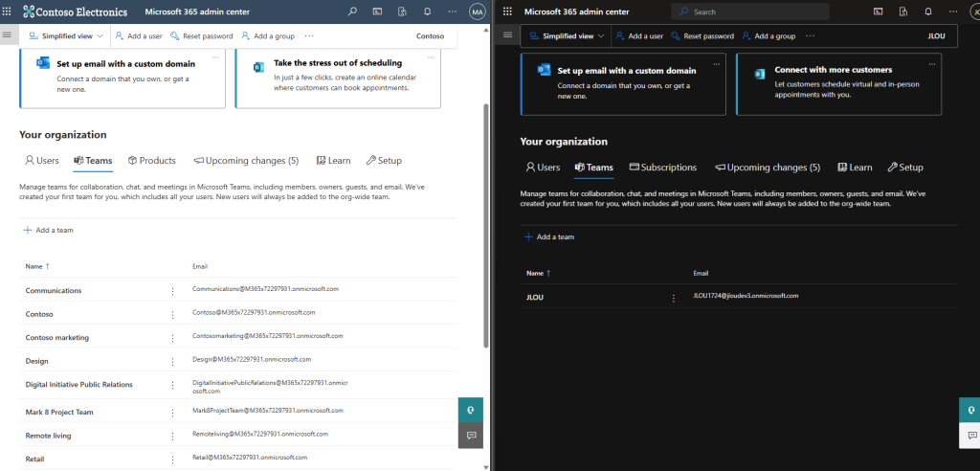Sort by Name column in Contoso window
The image size is (980, 471).
point(37,266)
